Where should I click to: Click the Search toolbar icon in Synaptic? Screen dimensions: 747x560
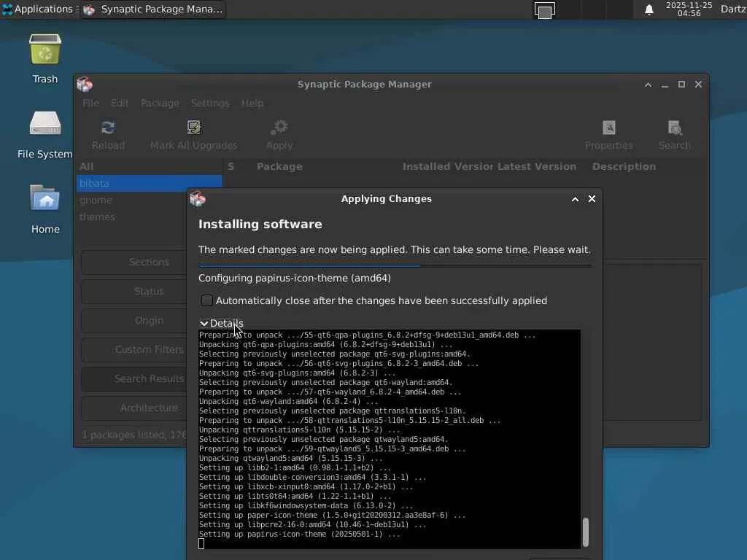tap(675, 128)
